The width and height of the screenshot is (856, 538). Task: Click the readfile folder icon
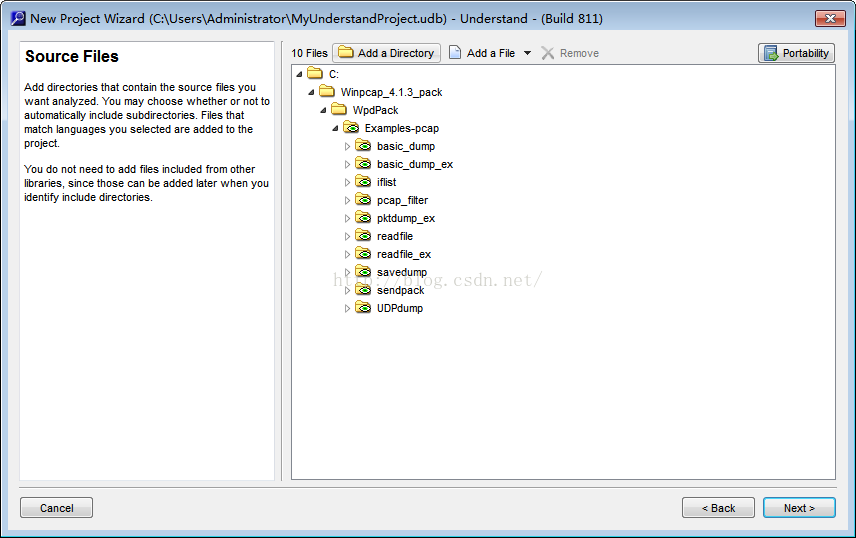pyautogui.click(x=363, y=235)
